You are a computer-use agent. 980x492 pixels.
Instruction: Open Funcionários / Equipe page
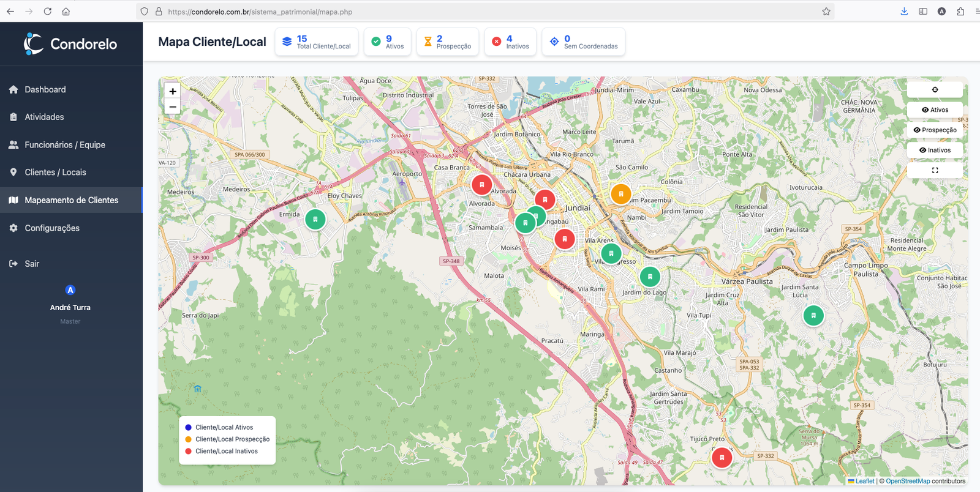[x=65, y=145]
